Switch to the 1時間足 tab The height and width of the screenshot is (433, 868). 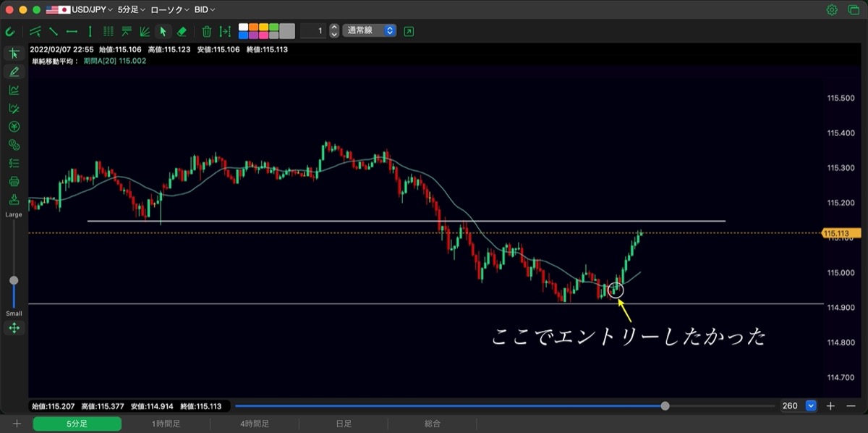point(166,424)
